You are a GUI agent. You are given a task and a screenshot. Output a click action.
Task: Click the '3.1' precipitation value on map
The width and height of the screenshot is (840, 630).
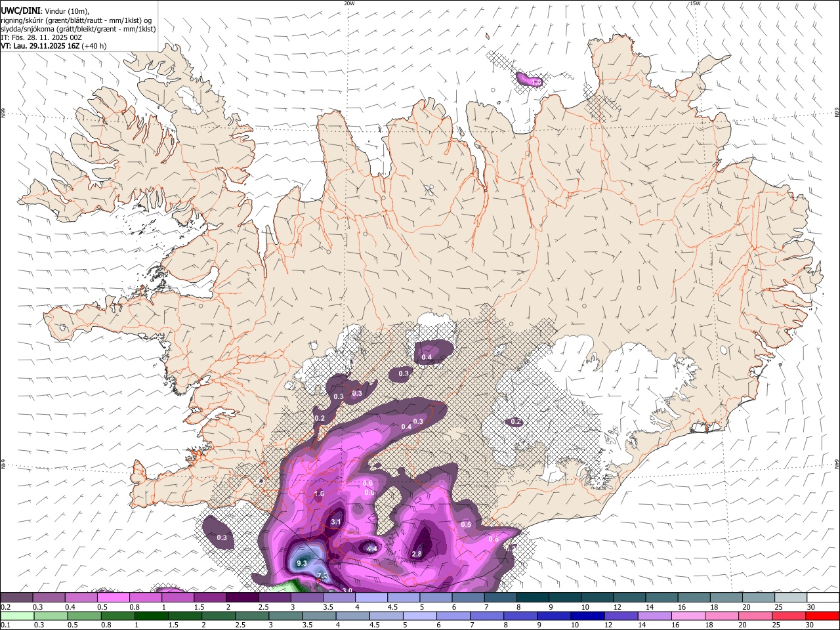click(x=336, y=522)
